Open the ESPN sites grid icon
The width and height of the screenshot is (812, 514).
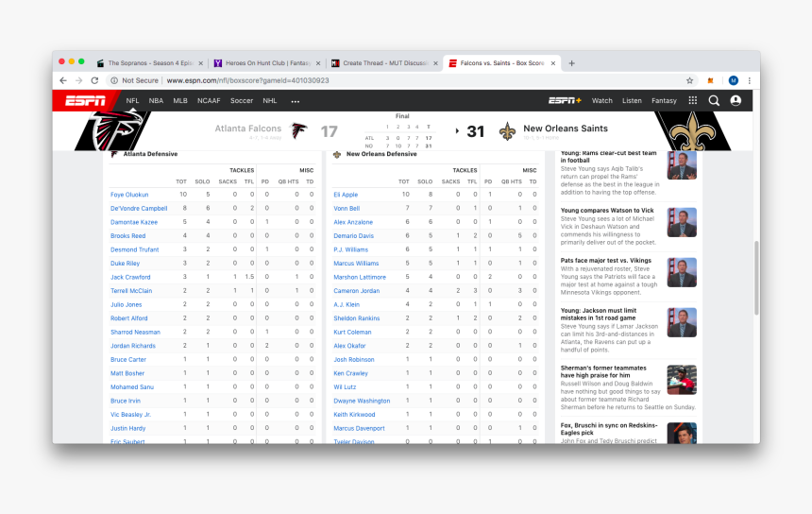pos(693,100)
